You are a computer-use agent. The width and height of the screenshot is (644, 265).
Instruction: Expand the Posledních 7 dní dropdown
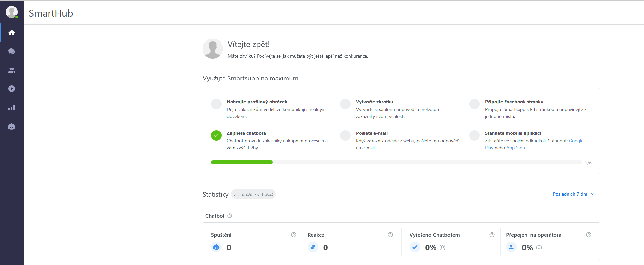[573, 194]
